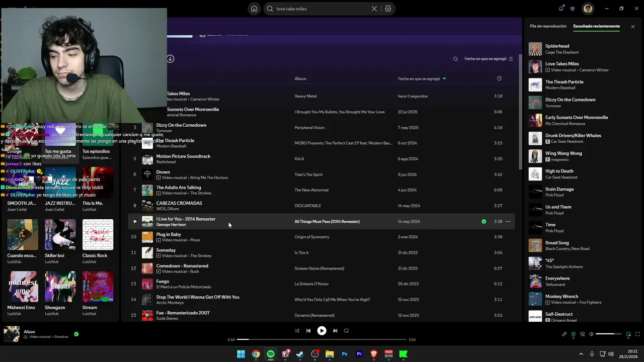Select the 'Escuchado recientemente' tab
This screenshot has height=362, width=644.
[596, 26]
